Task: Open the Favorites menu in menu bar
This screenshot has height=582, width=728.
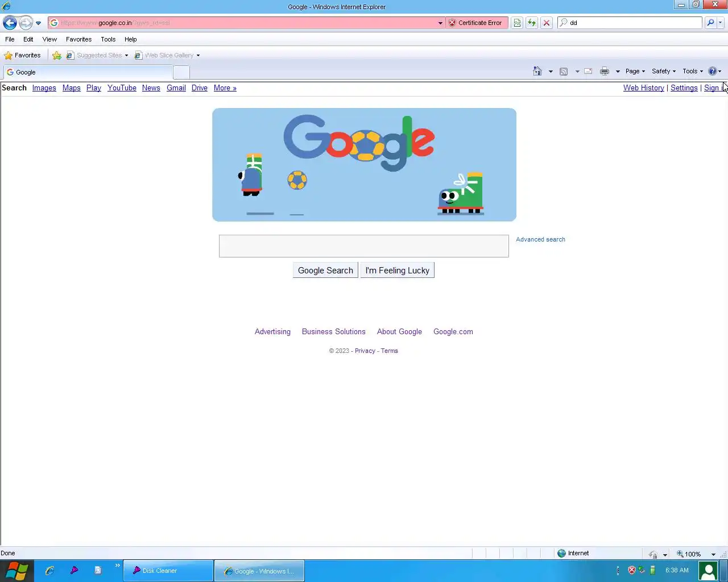Action: click(78, 39)
